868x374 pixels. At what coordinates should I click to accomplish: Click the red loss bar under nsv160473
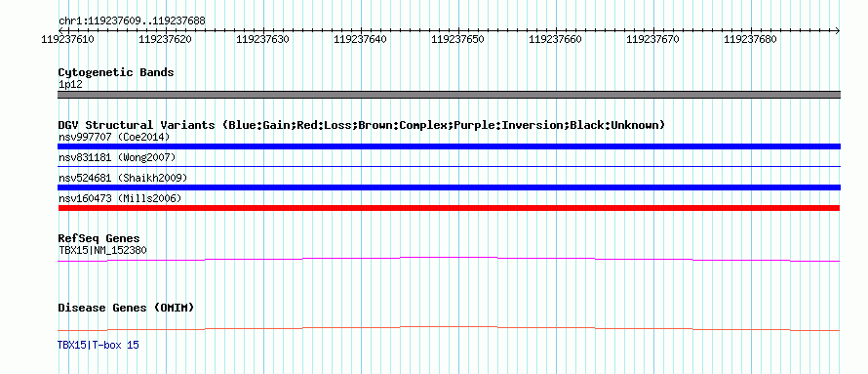point(449,208)
